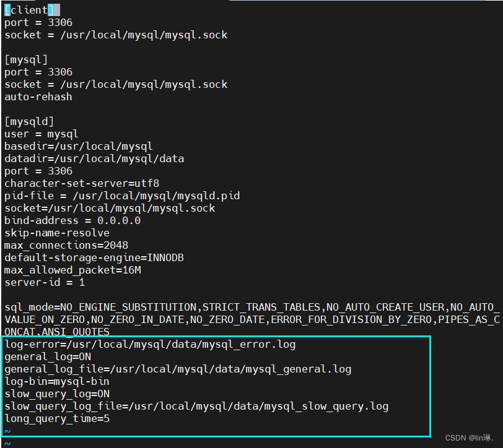
Task: Click the max_connections=2048 setting
Action: tap(66, 245)
